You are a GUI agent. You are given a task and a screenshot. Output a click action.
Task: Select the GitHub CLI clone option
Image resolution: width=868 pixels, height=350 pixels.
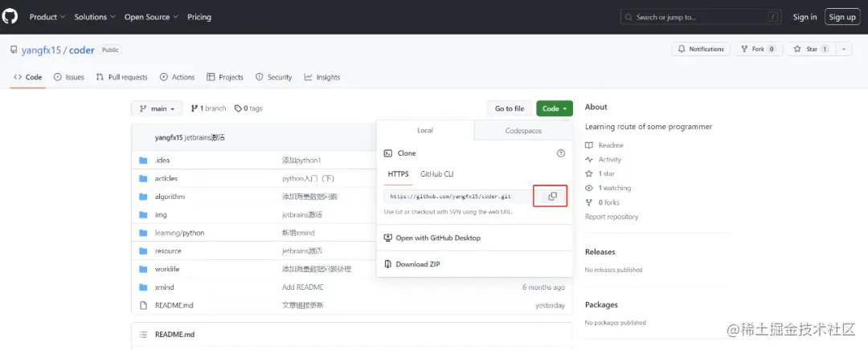click(436, 174)
